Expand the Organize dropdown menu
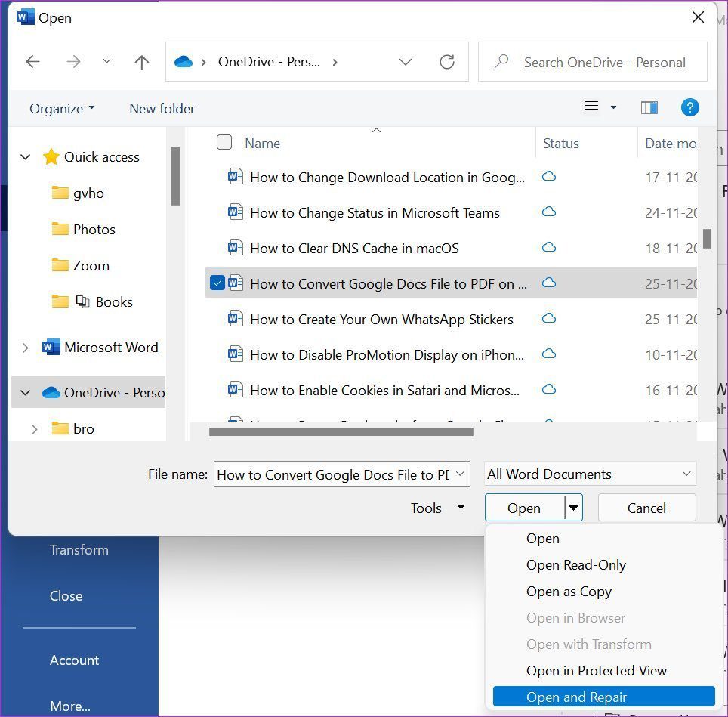Screen dimensions: 728x717 tap(62, 108)
